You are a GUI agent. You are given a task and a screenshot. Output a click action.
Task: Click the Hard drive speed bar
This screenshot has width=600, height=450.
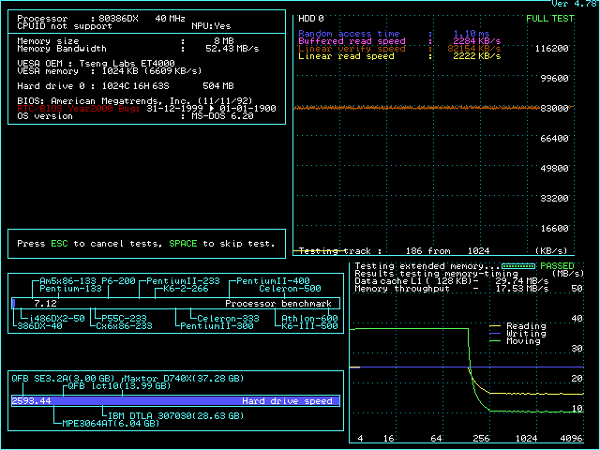(175, 400)
